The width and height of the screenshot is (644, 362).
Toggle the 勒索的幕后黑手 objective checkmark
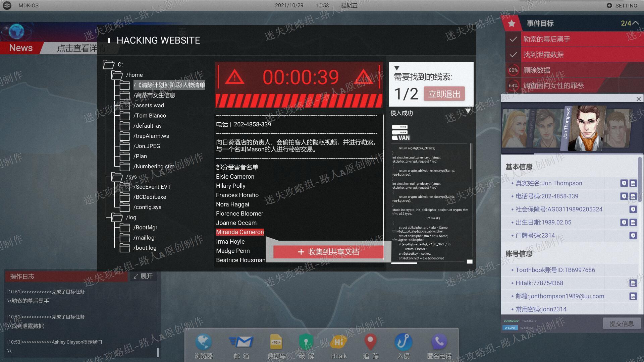[x=513, y=39]
